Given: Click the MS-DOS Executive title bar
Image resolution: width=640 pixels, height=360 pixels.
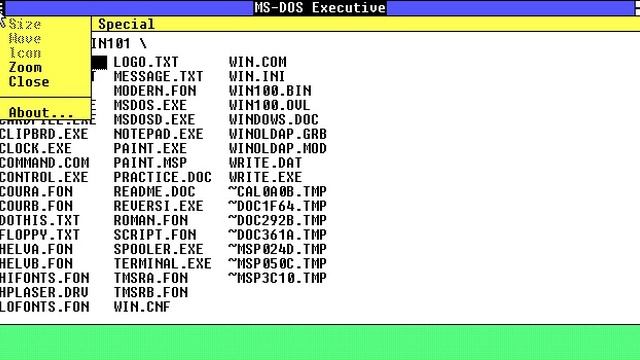Looking at the screenshot, I should 320,8.
